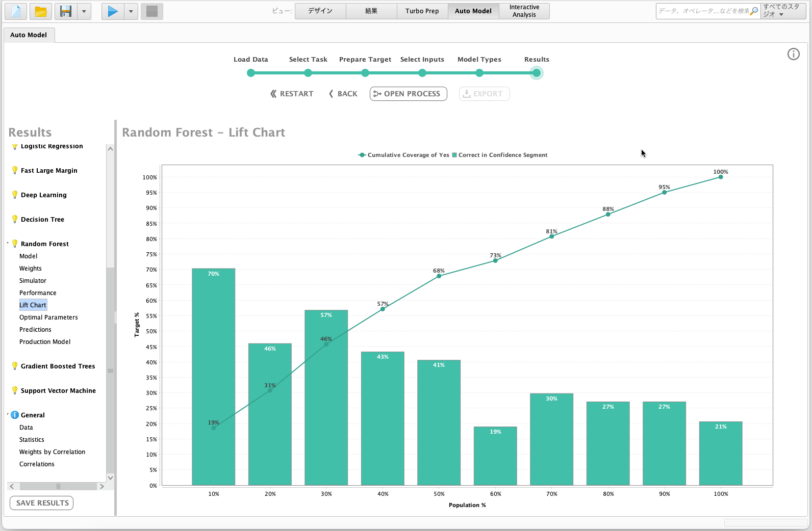Click the Random Forest lightbulb icon
This screenshot has height=531, width=812.
(x=15, y=244)
